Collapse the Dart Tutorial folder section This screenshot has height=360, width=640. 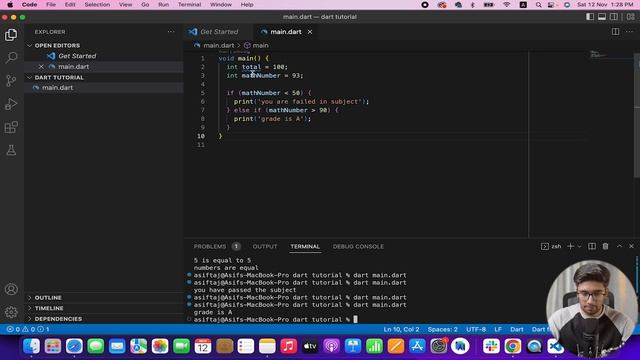point(59,77)
